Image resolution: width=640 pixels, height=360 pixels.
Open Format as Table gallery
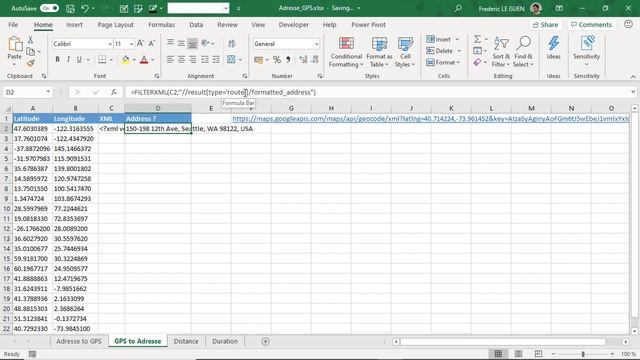379,52
